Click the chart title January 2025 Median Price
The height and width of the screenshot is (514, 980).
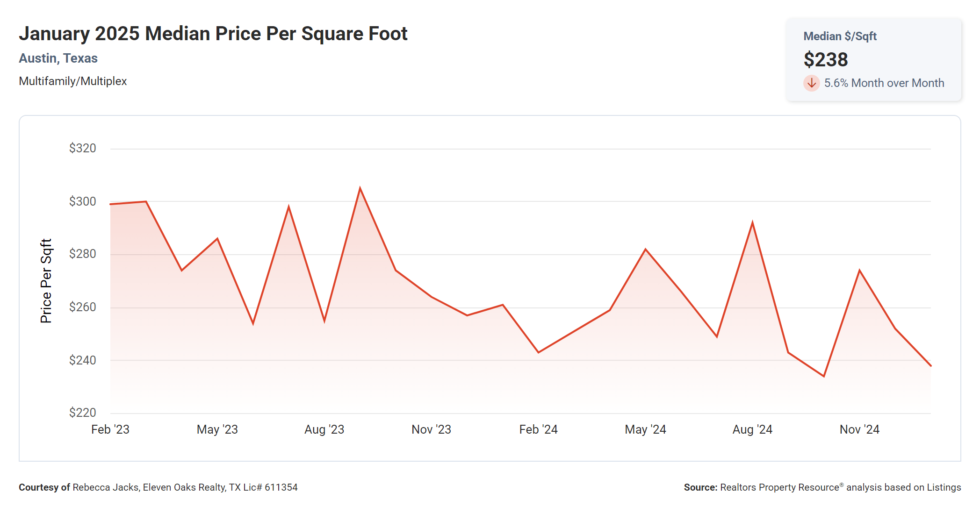point(213,34)
